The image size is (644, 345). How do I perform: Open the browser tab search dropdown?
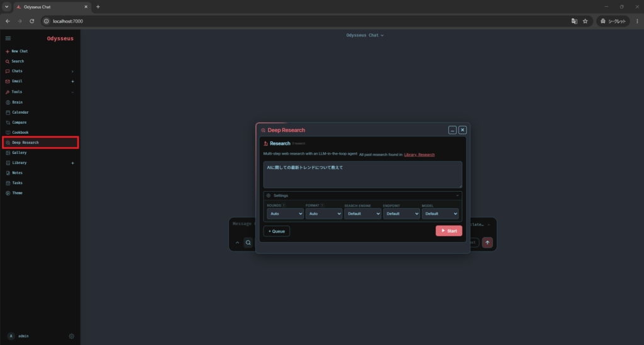coord(6,6)
